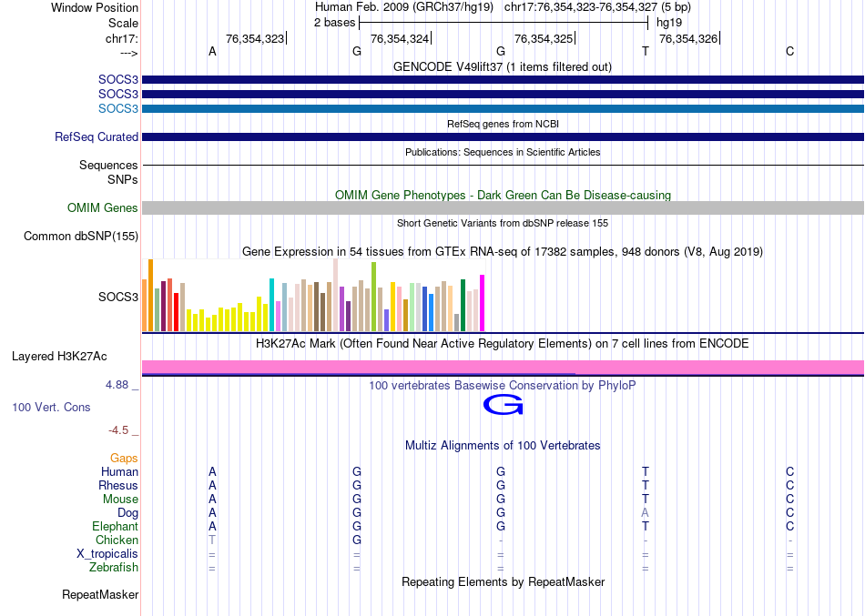Click the Human Feb. 2009 (GRCh37/hg19) assembly text
Viewport: 865px width, 616px height.
[403, 7]
